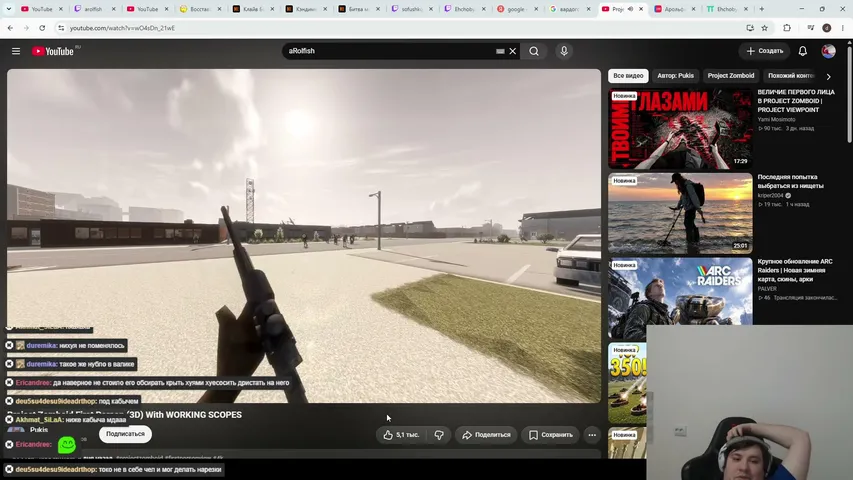Focus the YouTube search field with aRolfish
The height and width of the screenshot is (480, 853).
click(389, 51)
